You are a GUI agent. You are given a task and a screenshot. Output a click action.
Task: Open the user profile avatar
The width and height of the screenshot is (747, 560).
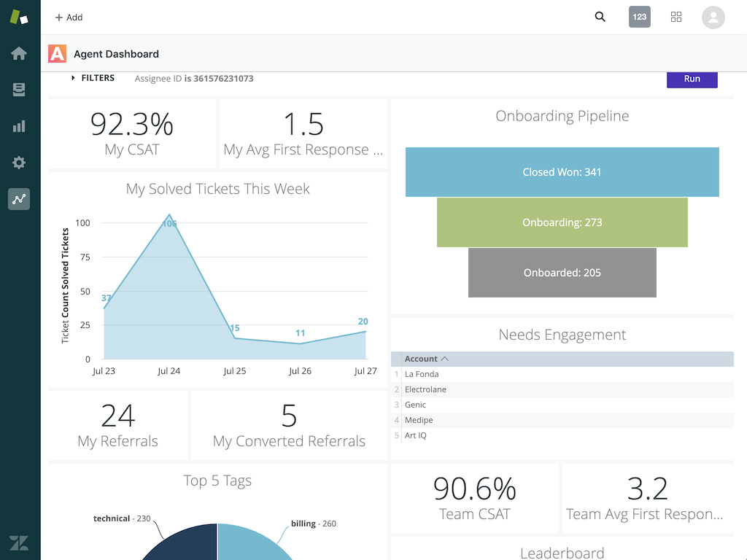click(713, 17)
